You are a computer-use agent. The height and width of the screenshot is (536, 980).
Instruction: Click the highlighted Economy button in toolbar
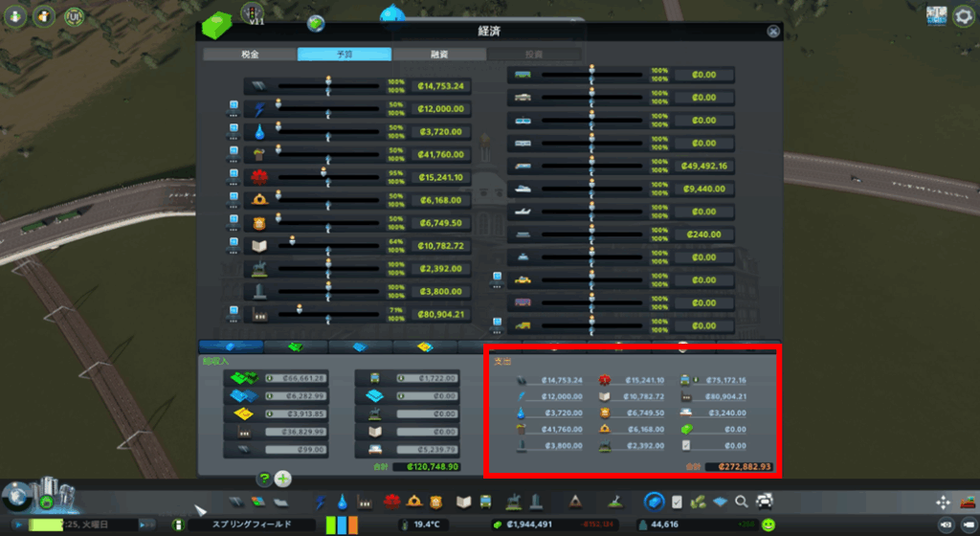pyautogui.click(x=654, y=501)
